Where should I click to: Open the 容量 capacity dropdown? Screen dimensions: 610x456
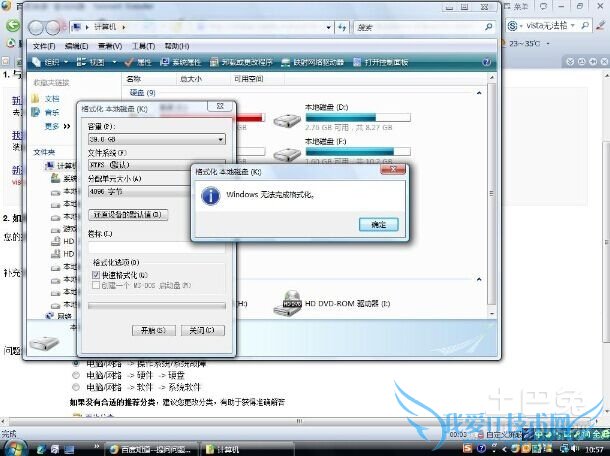[x=157, y=139]
